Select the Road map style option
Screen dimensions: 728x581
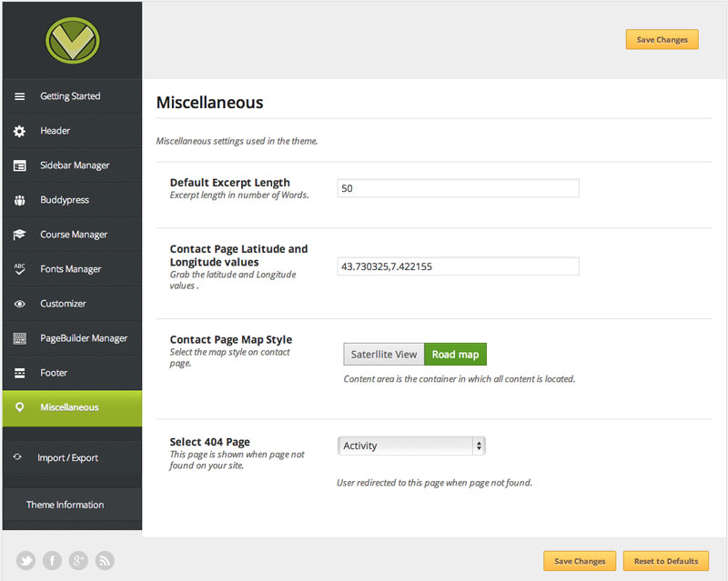pyautogui.click(x=456, y=355)
